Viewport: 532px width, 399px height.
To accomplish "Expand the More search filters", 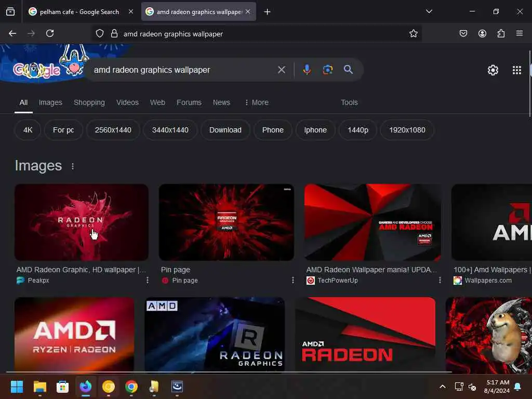I will pyautogui.click(x=257, y=102).
